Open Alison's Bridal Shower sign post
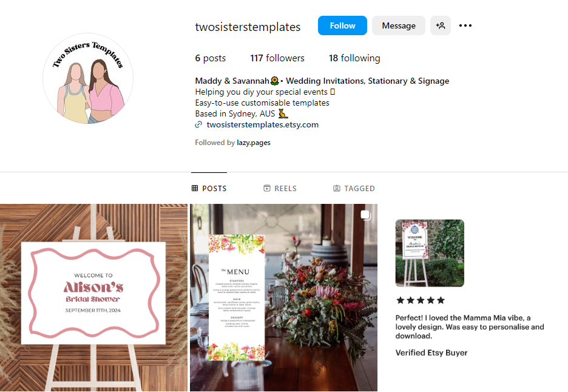This screenshot has width=568, height=392. 93,297
